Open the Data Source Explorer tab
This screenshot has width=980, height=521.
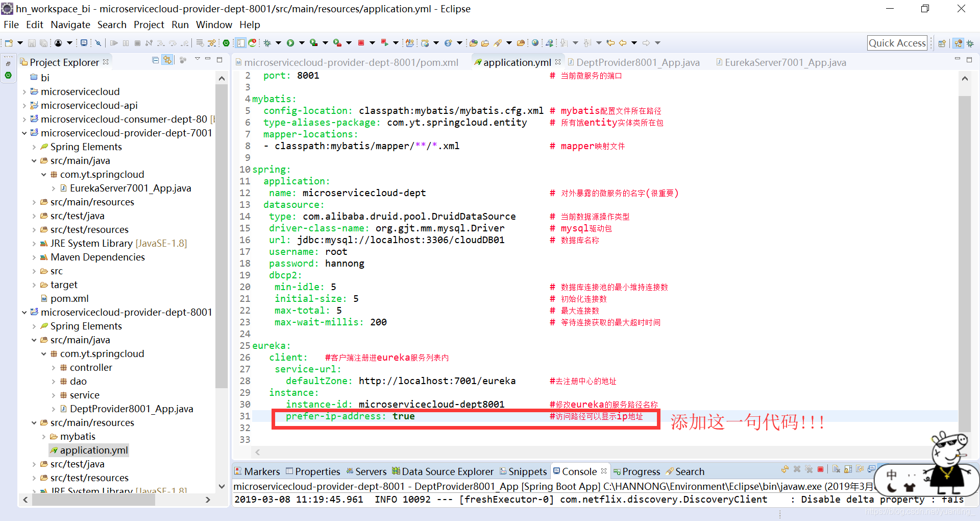click(443, 471)
